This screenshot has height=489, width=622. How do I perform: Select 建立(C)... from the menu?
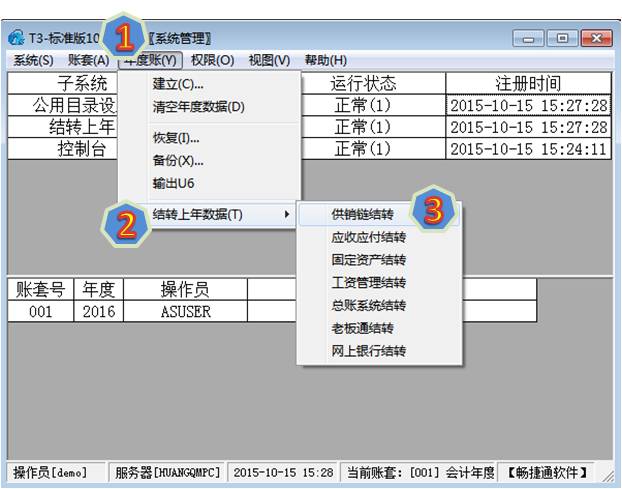tap(177, 84)
